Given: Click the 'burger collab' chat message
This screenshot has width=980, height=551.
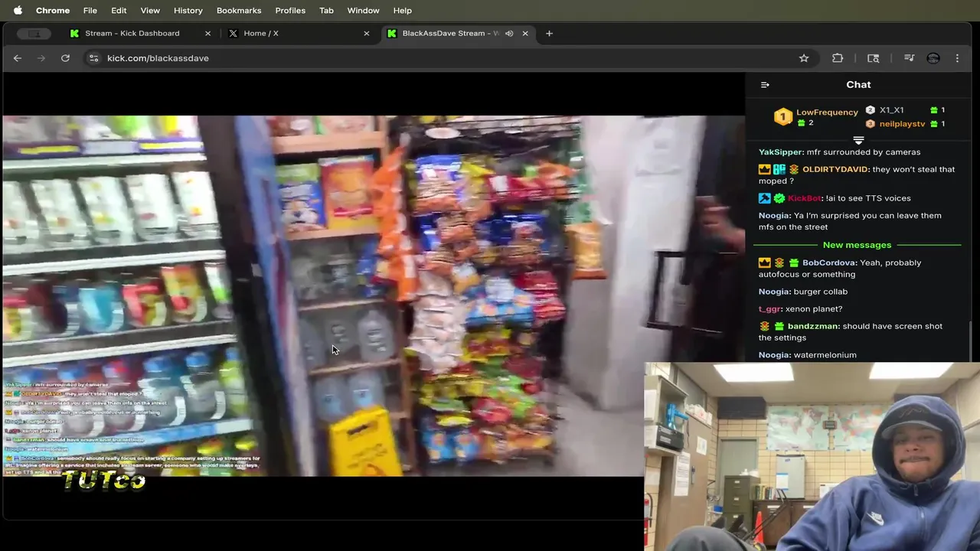Looking at the screenshot, I should coord(820,292).
